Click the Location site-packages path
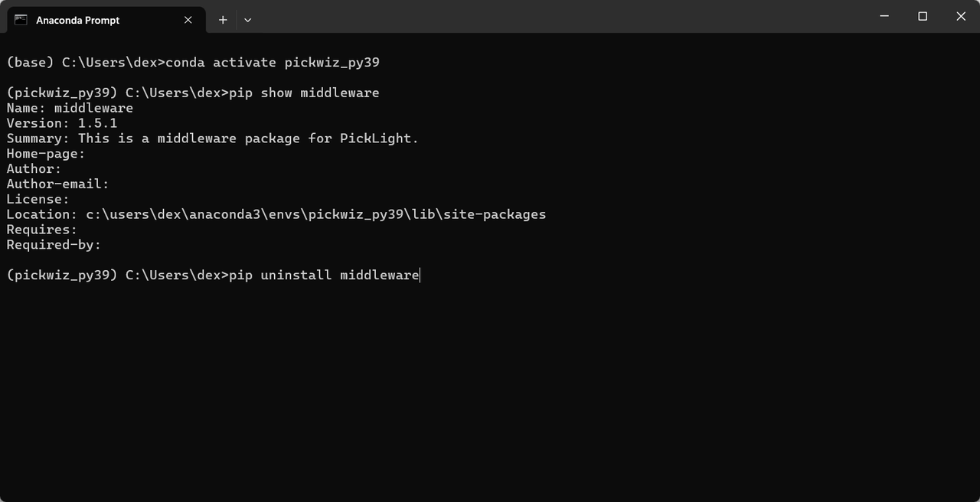The height and width of the screenshot is (502, 980). [x=315, y=214]
